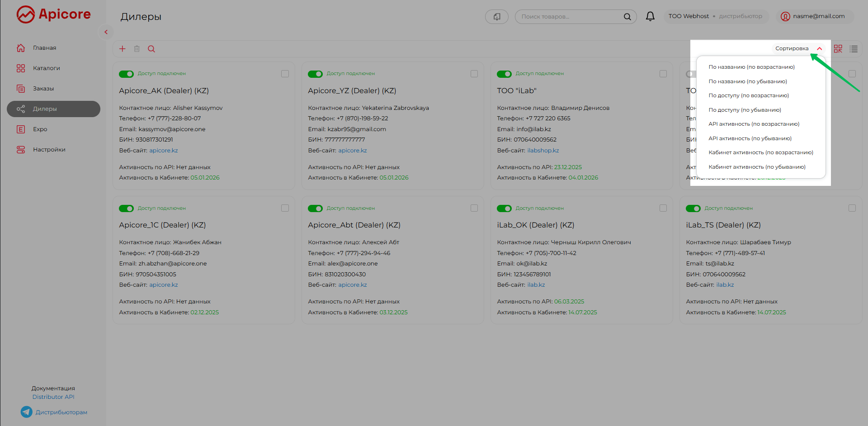Screen dimensions: 868x426
Task: Click the magnifier search icon in dealers toolbar
Action: coord(151,49)
